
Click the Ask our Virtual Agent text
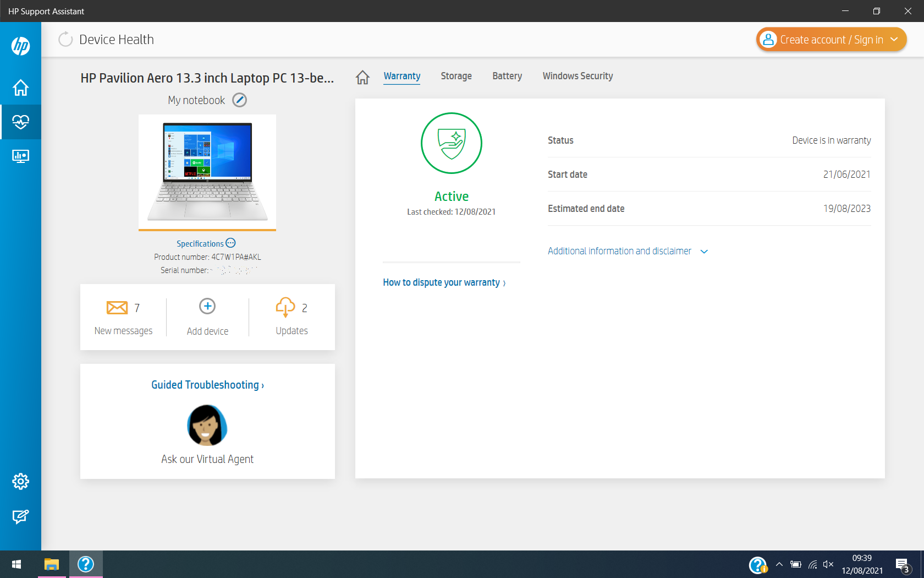pos(207,459)
